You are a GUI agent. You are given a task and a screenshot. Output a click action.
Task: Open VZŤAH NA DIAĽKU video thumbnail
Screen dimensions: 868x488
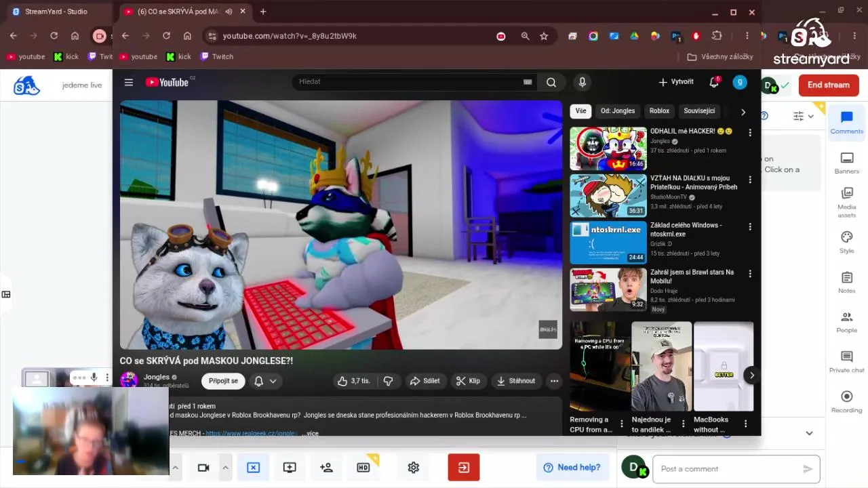608,196
